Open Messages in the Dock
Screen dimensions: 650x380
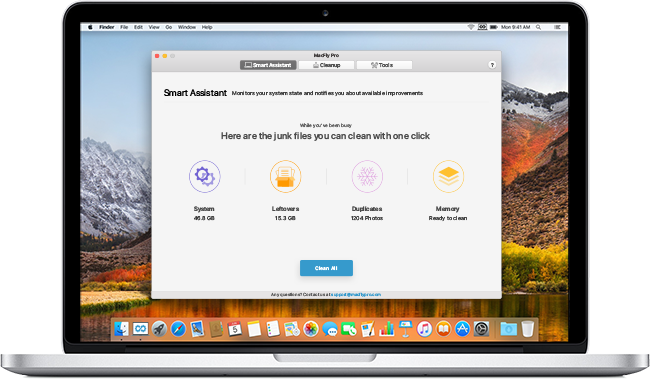pyautogui.click(x=330, y=330)
